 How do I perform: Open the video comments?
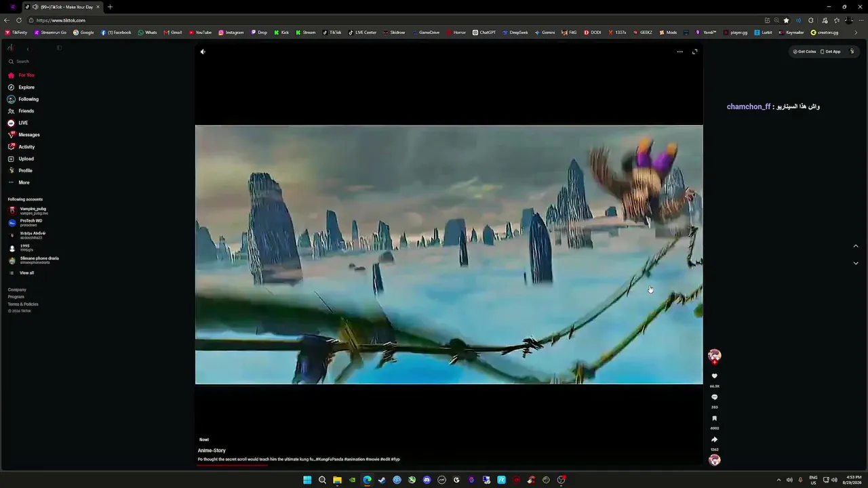[714, 397]
